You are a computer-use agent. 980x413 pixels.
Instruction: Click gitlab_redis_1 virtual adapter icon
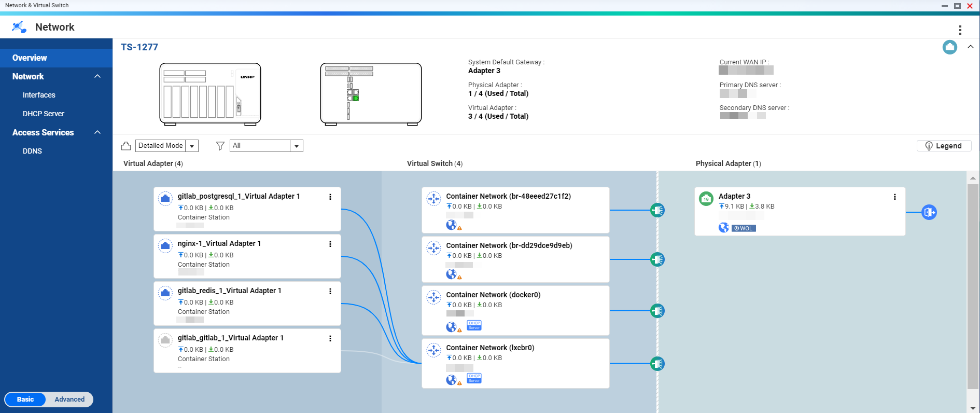pos(165,293)
